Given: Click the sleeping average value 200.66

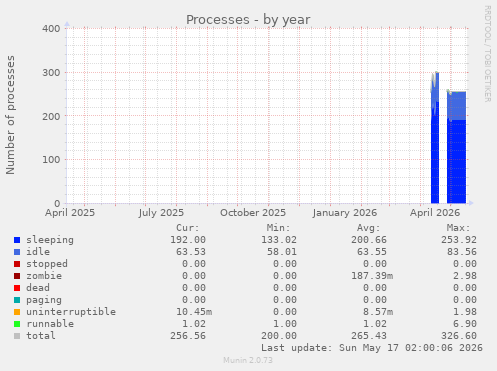Looking at the screenshot, I should click(369, 240).
